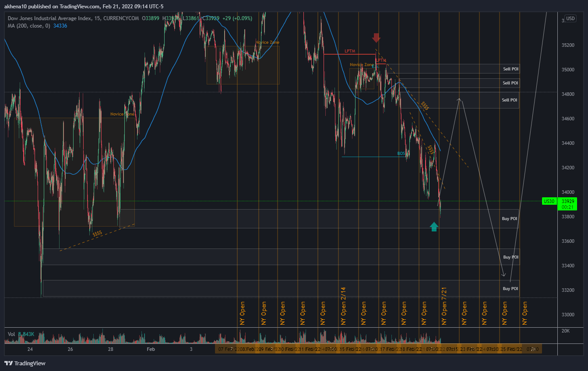Viewport: 588px width, 371px height.
Task: Click the 3 date axis label
Action: click(191, 349)
